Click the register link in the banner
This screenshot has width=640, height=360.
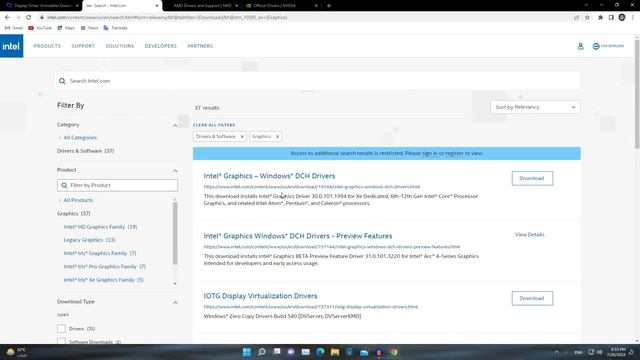pyautogui.click(x=454, y=153)
